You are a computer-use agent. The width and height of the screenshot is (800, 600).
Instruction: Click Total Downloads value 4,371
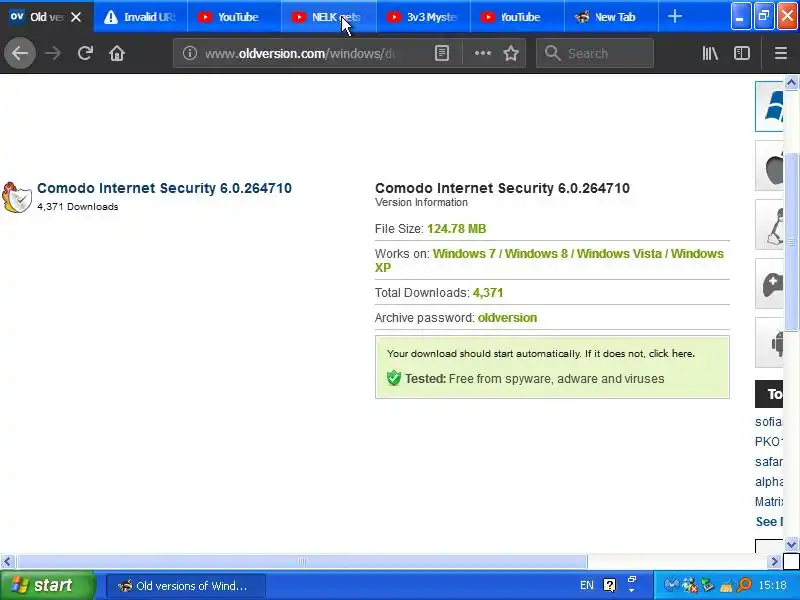click(x=488, y=292)
